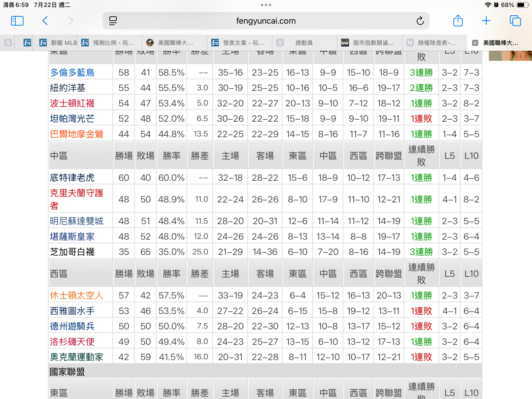This screenshot has width=532, height=399.
Task: Open the 坦帕灣光芒 team link
Action: (x=72, y=118)
